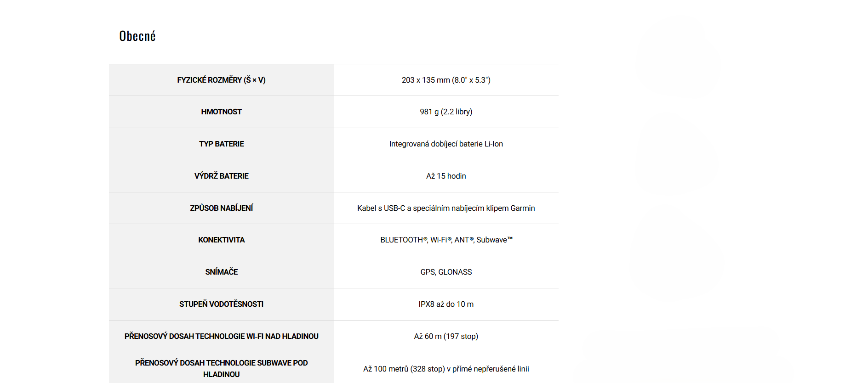Click the KONEKTIVITA row label
This screenshot has width=868, height=383.
221,240
